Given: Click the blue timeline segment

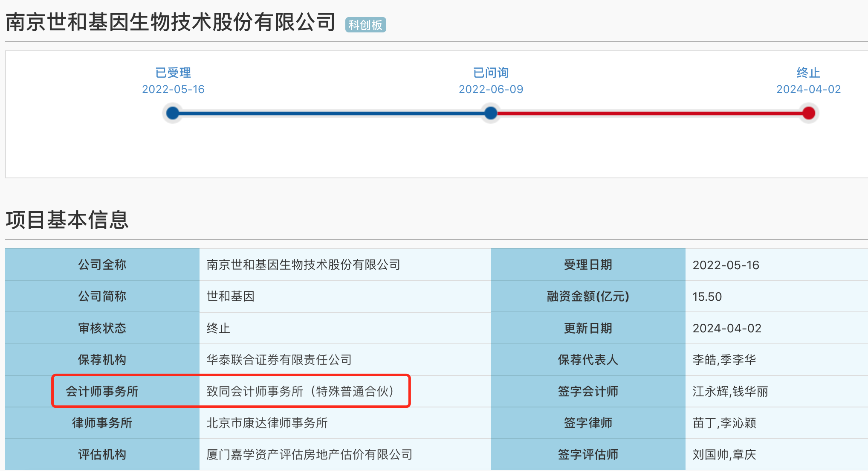Looking at the screenshot, I should [332, 113].
